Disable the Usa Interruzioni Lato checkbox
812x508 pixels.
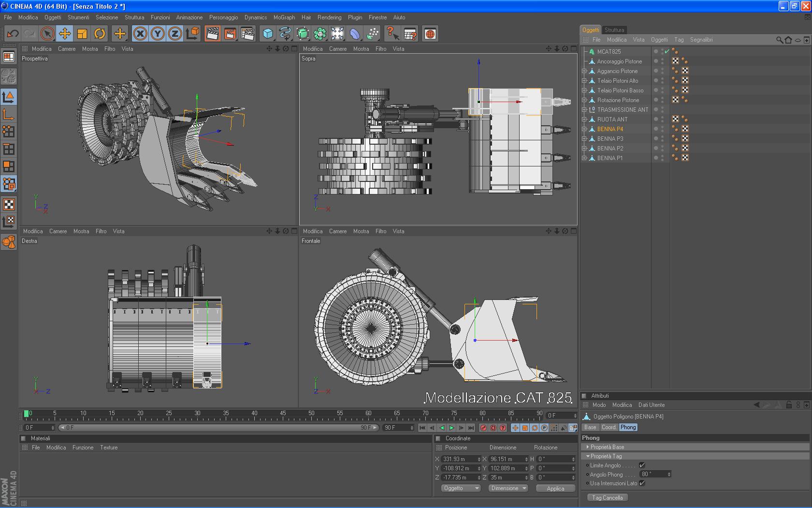(x=642, y=483)
